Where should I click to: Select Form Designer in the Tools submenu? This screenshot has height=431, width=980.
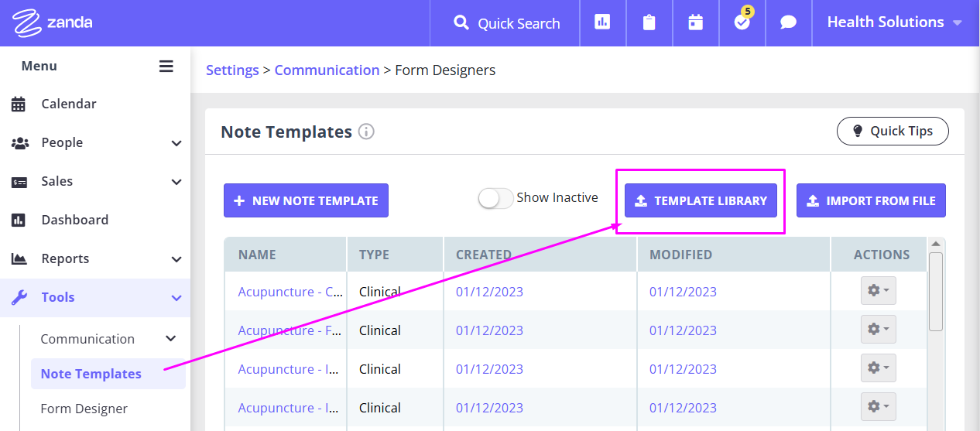84,409
